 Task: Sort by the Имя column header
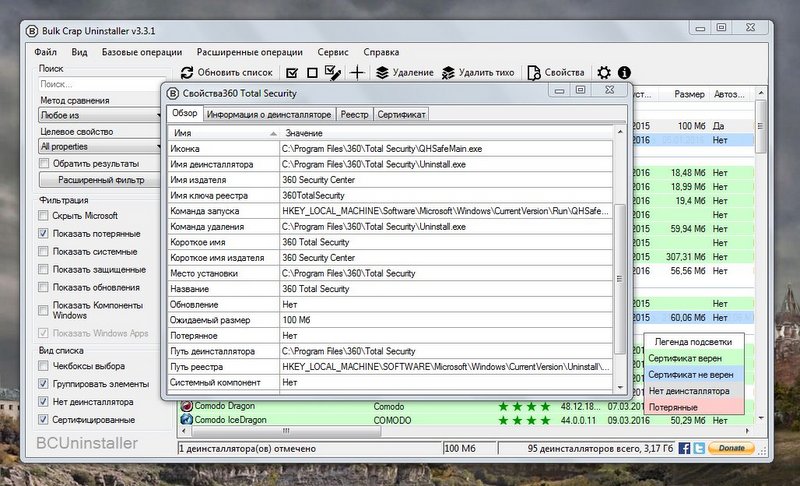point(223,133)
